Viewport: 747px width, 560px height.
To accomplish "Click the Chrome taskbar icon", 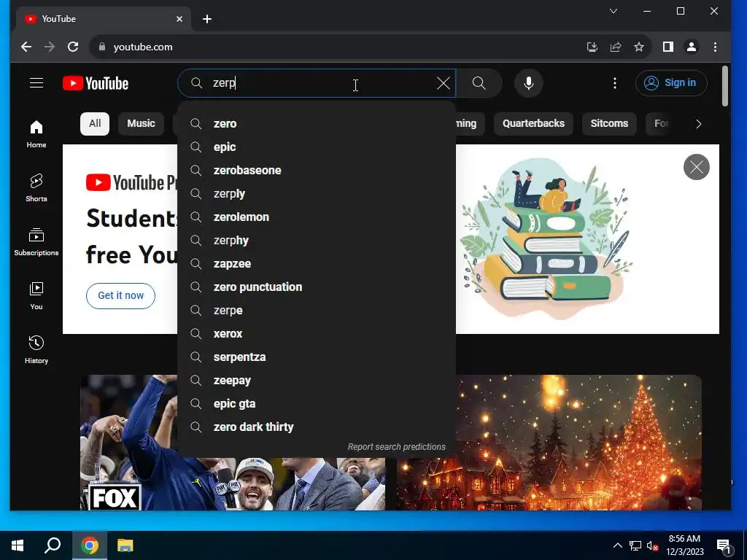I will [x=89, y=545].
